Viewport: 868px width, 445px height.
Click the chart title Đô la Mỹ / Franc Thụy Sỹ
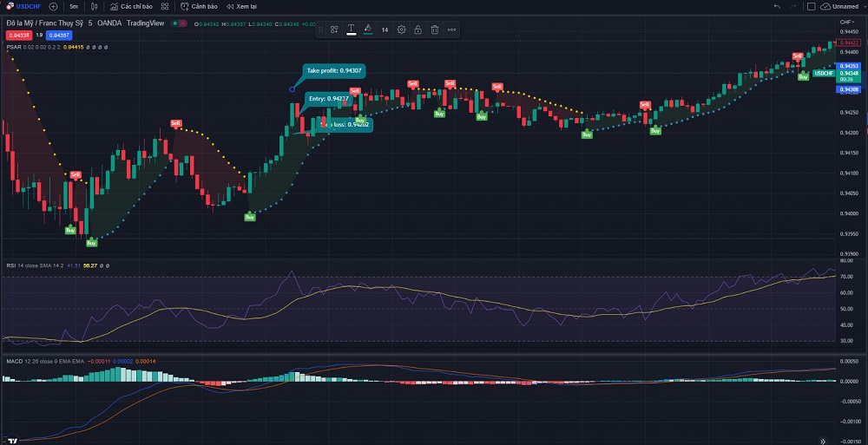coord(46,23)
